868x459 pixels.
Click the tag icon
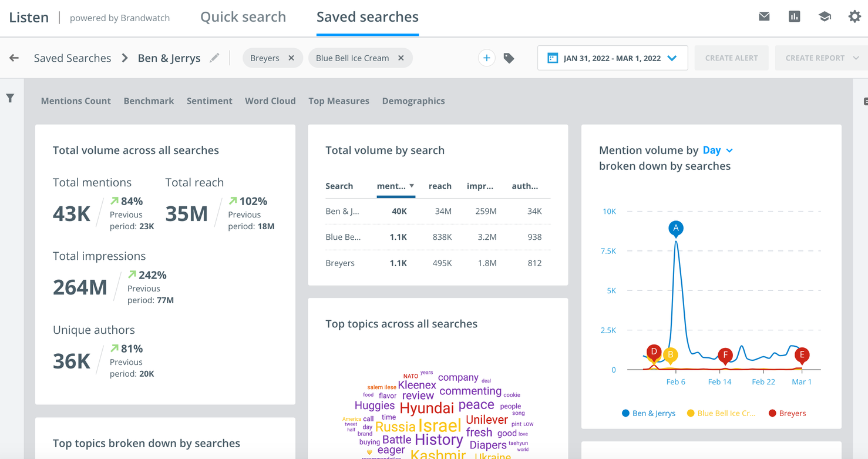[509, 58]
